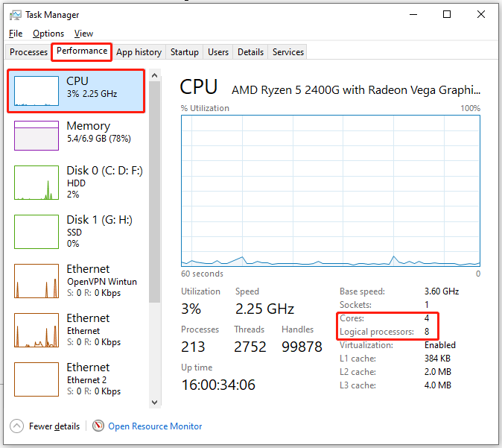Open the Options menu
Screen dimensions: 502x448
48,34
